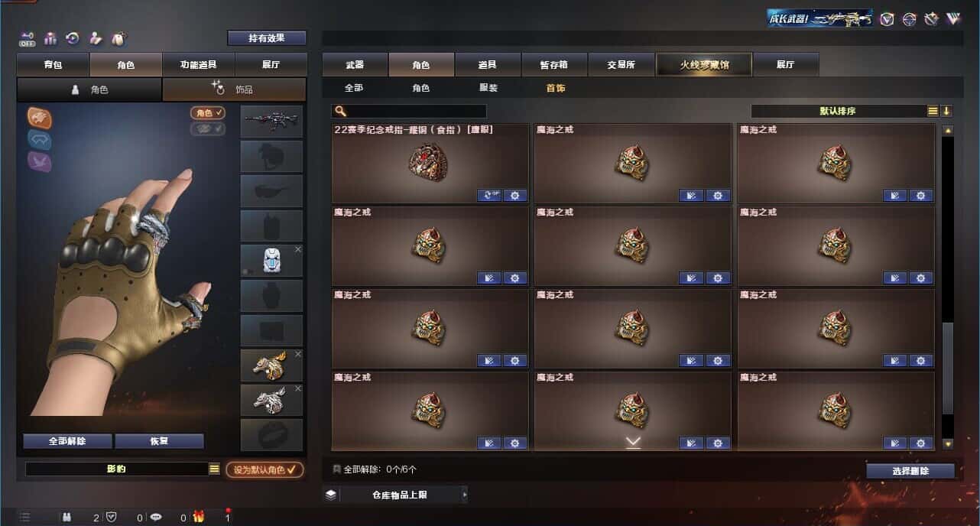980x526 pixels.
Task: Toggle the 角色 checkmark filter pill
Action: [208, 112]
